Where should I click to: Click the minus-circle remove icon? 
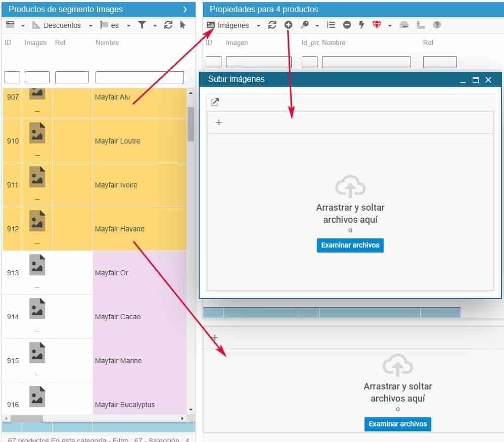pos(347,25)
